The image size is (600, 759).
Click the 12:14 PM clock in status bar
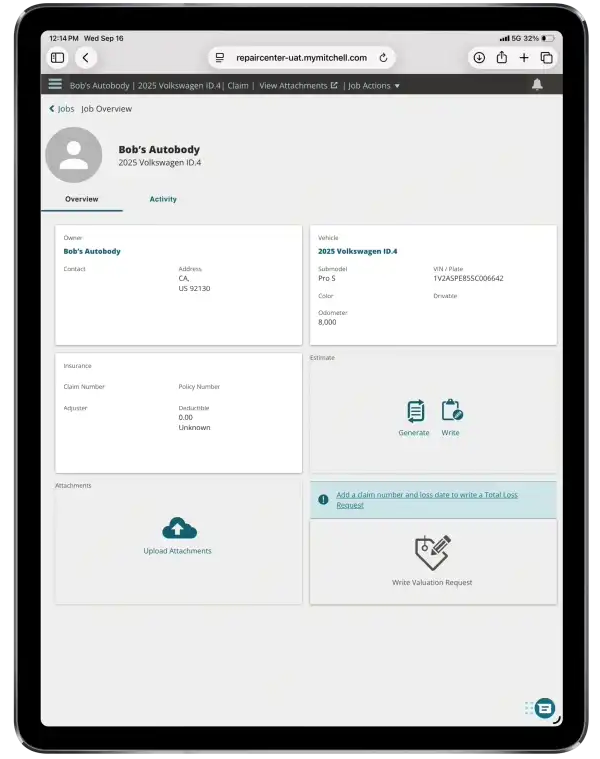click(x=64, y=38)
